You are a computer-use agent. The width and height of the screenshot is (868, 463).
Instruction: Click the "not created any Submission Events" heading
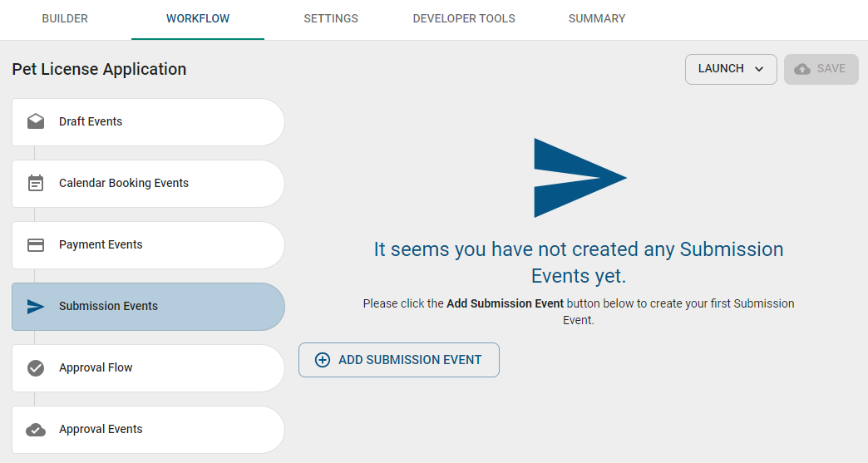[x=579, y=263]
